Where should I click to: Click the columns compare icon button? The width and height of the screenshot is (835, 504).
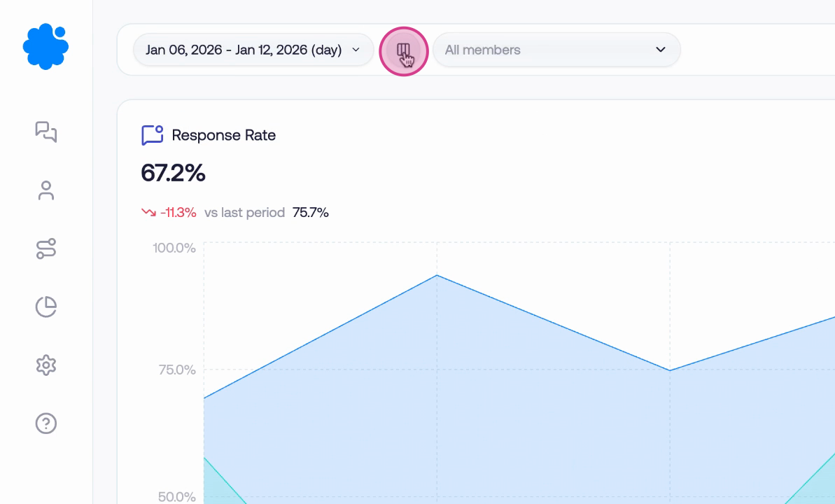coord(404,51)
